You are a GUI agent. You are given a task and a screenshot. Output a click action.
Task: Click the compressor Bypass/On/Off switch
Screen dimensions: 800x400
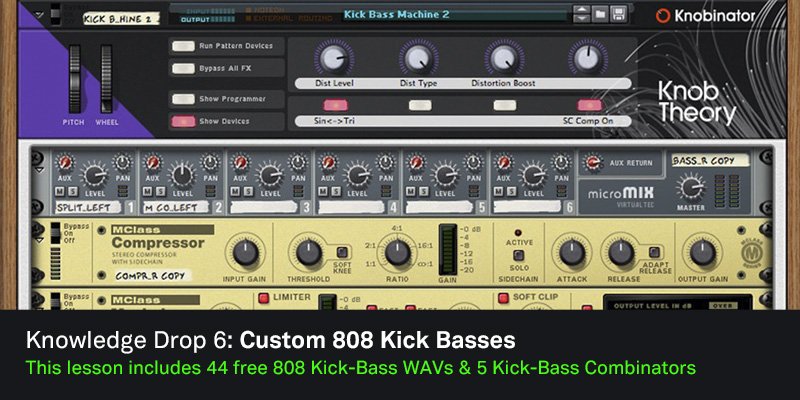pos(56,234)
